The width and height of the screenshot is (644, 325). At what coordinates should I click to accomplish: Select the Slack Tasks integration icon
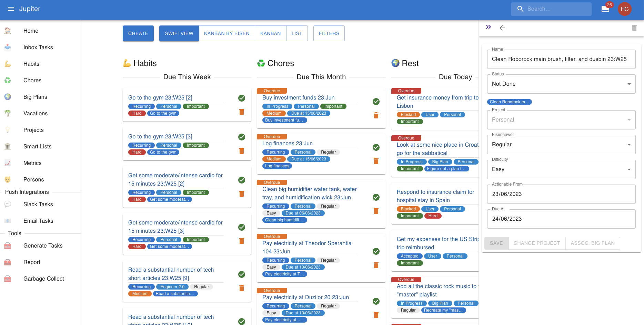pyautogui.click(x=8, y=204)
